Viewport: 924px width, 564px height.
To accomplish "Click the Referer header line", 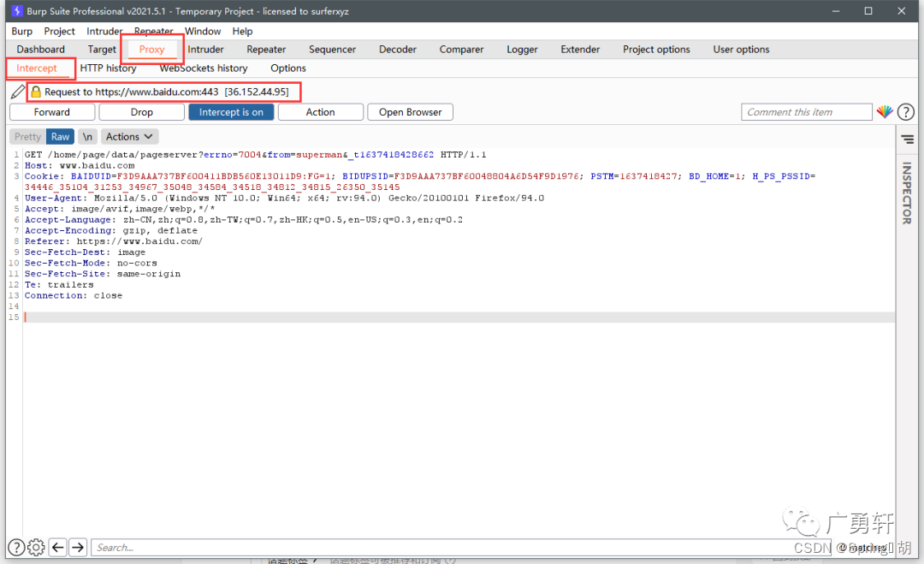I will point(113,241).
